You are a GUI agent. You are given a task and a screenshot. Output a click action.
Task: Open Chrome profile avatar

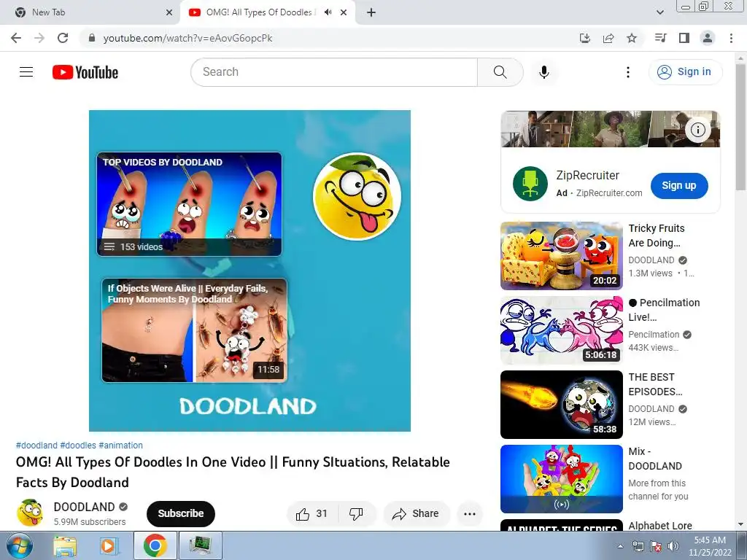(x=708, y=38)
